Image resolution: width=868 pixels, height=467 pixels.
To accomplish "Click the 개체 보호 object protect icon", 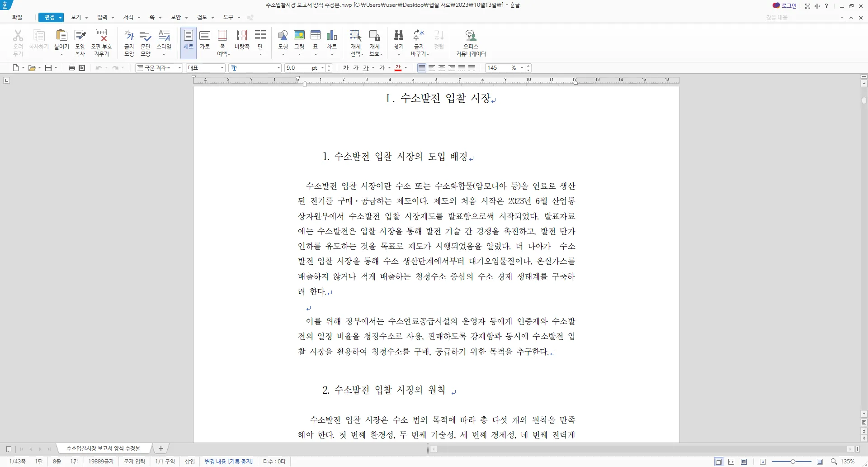I will coord(375,35).
